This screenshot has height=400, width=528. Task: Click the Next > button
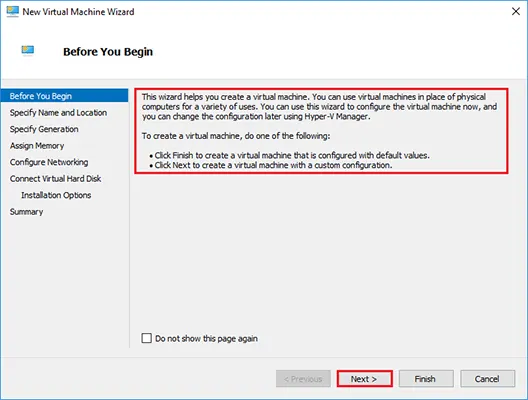(x=364, y=379)
